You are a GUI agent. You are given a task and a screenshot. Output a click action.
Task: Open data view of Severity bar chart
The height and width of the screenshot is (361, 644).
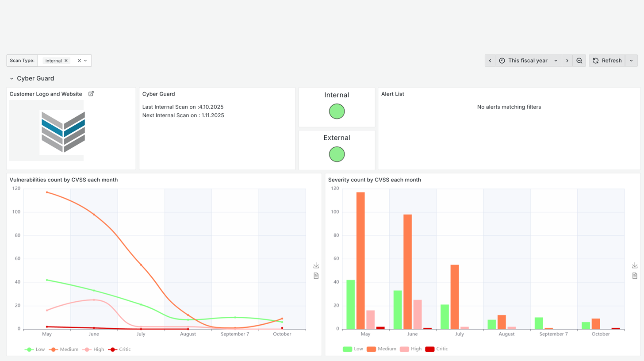[635, 276]
